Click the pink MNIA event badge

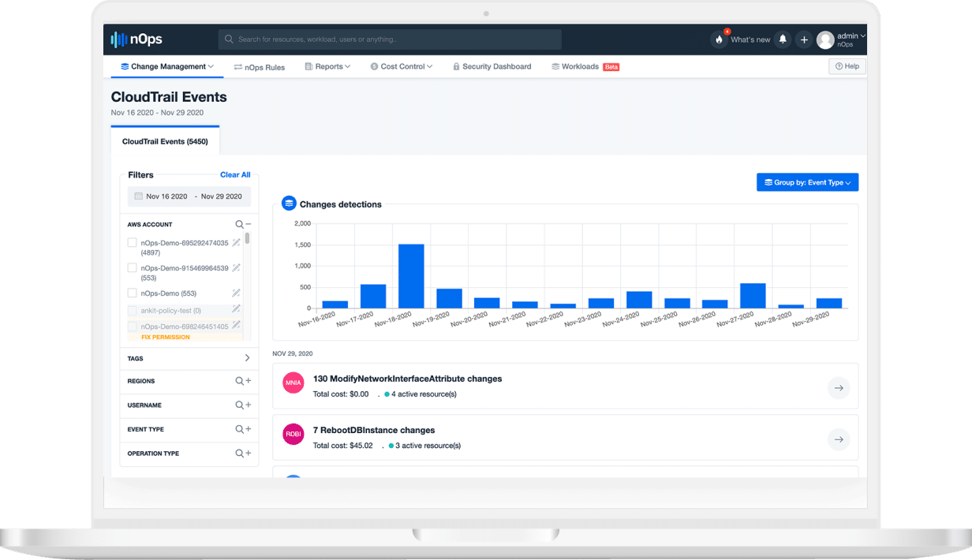[x=293, y=384]
